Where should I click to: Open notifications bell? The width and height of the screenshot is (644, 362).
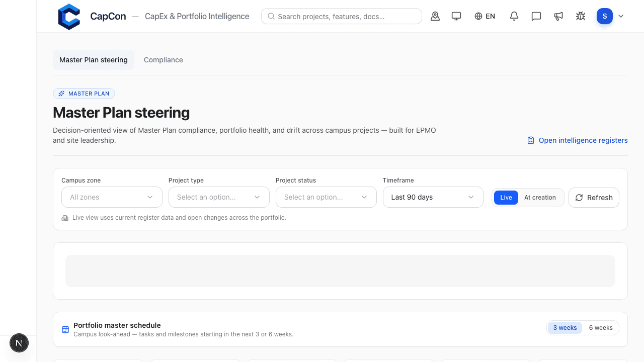[x=514, y=16]
